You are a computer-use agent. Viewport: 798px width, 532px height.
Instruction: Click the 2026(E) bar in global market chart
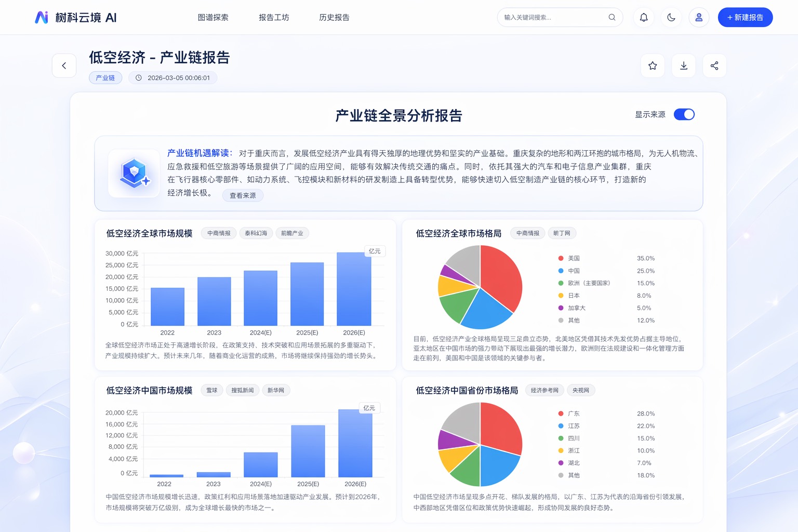tap(354, 289)
